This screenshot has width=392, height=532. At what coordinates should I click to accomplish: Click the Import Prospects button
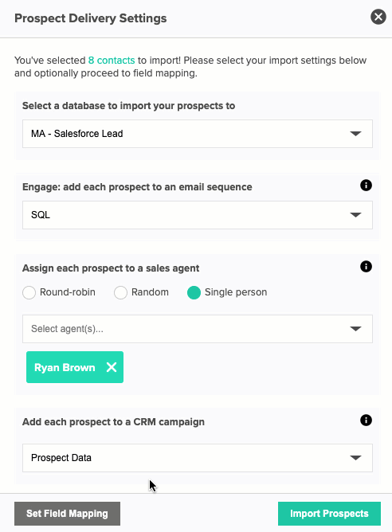pos(329,514)
